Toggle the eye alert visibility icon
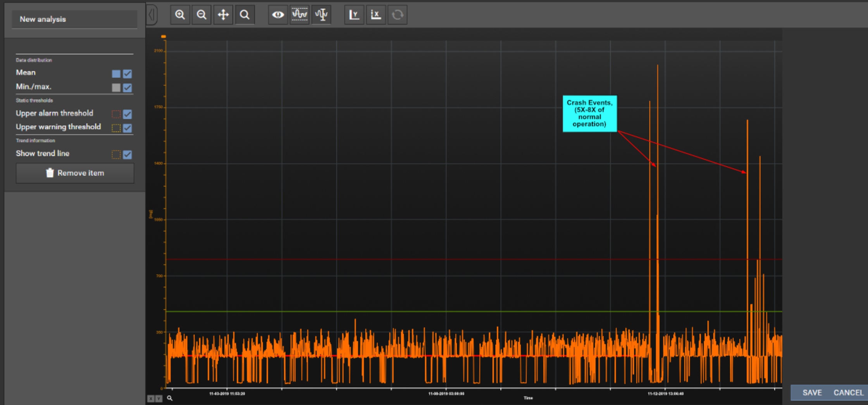The width and height of the screenshot is (868, 405). pyautogui.click(x=278, y=15)
